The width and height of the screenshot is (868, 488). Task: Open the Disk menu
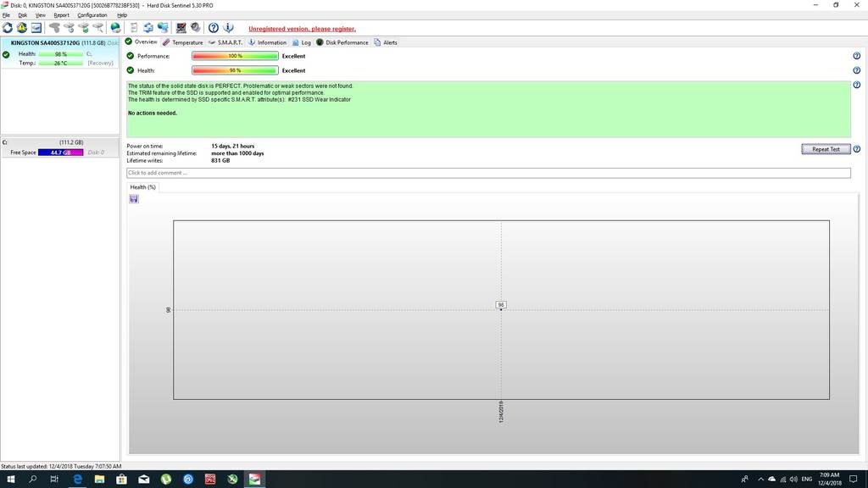(23, 15)
